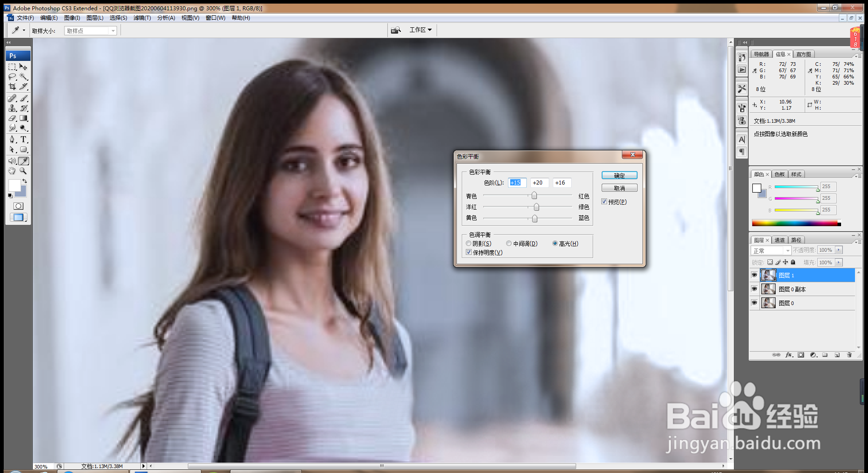Open the 滤镜 Filter menu

142,18
